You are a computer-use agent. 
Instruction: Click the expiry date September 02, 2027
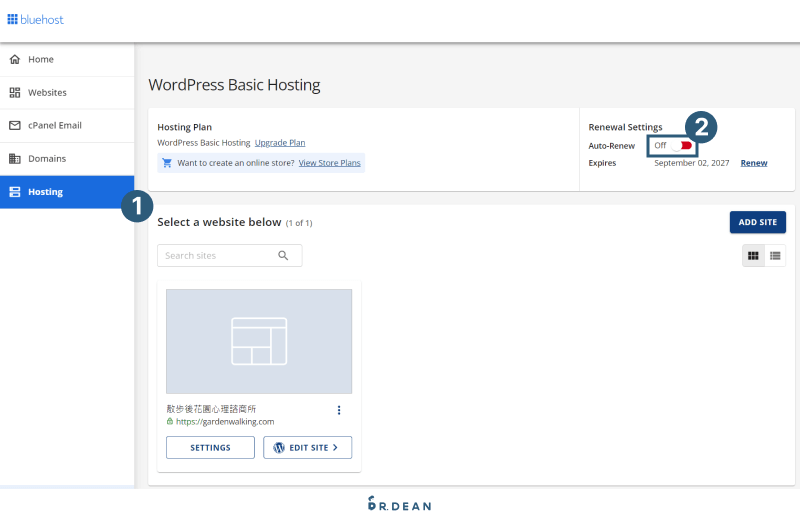click(x=692, y=163)
